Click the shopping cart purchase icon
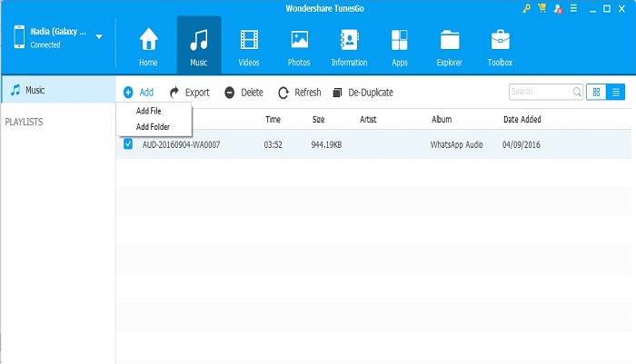 pyautogui.click(x=542, y=8)
